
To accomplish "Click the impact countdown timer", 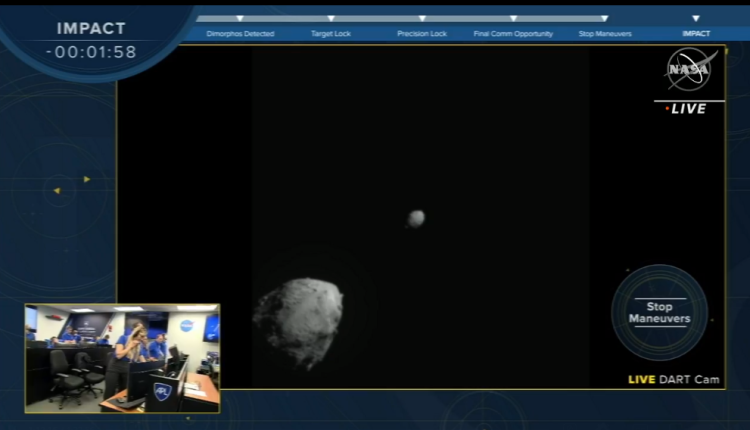I will point(91,51).
